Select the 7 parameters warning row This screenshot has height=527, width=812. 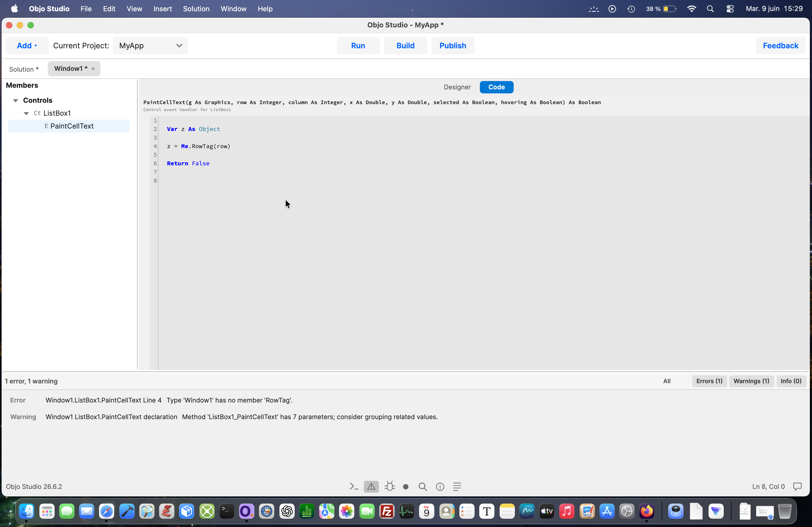coord(405,417)
